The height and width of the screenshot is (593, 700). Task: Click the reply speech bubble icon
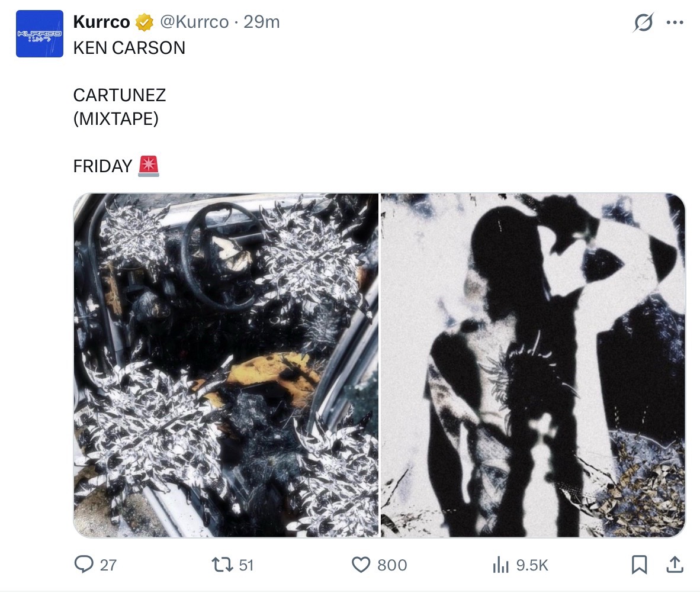[84, 565]
